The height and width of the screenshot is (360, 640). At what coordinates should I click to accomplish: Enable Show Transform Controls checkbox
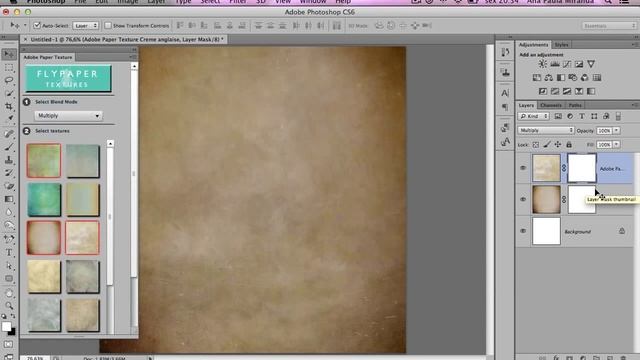108,26
